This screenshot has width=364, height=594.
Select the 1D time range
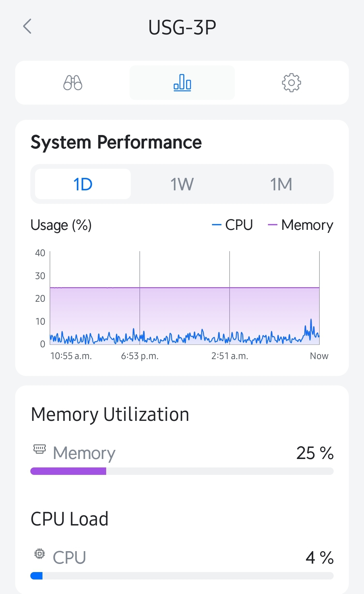[x=83, y=184]
